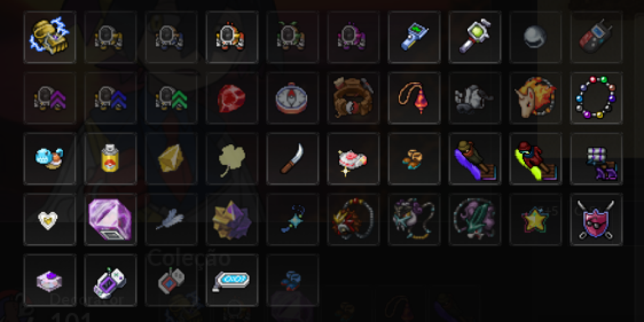Select the backpack with green up-arrows
This screenshot has height=322, width=644.
(171, 98)
